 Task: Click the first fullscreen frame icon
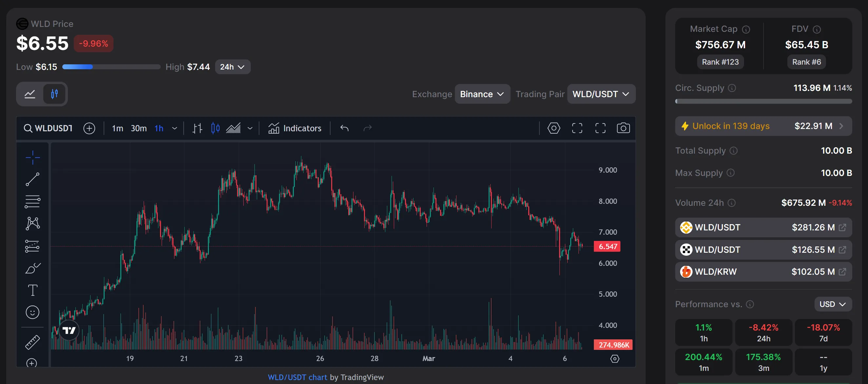(x=577, y=128)
